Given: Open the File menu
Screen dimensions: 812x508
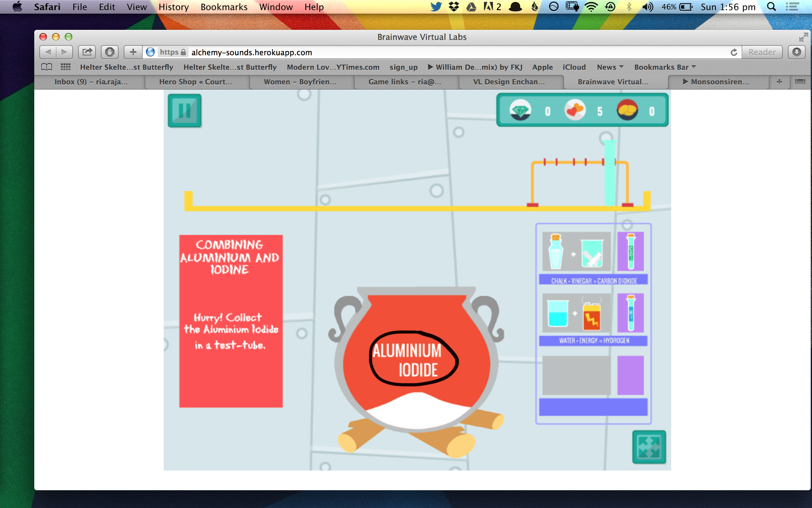Looking at the screenshot, I should tap(80, 7).
